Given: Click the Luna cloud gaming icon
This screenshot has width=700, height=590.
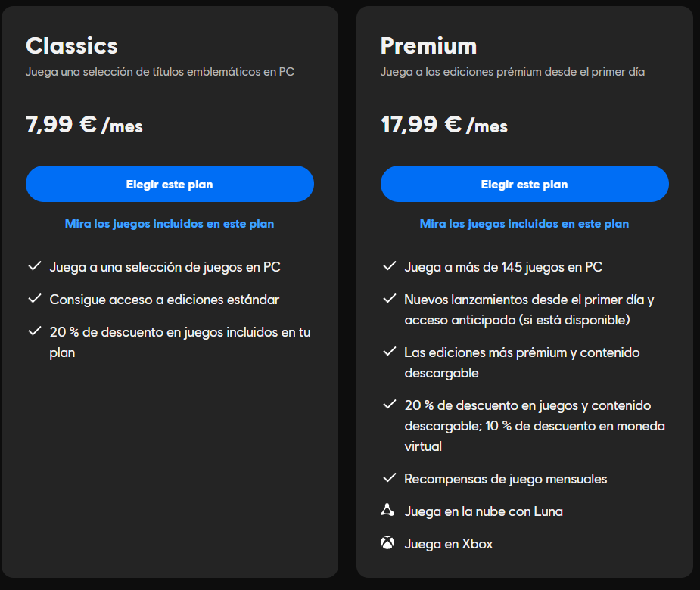Looking at the screenshot, I should point(387,511).
